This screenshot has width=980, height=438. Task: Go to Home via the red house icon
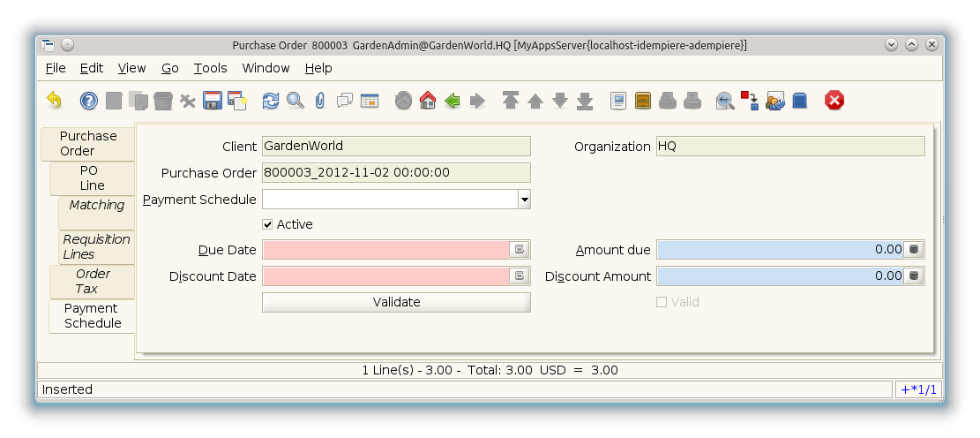click(428, 101)
